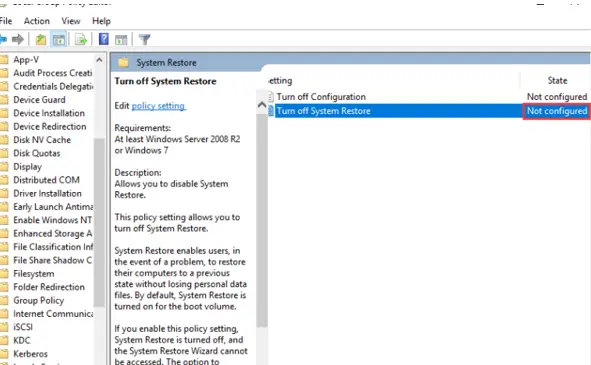Select the Display folder

pos(27,167)
